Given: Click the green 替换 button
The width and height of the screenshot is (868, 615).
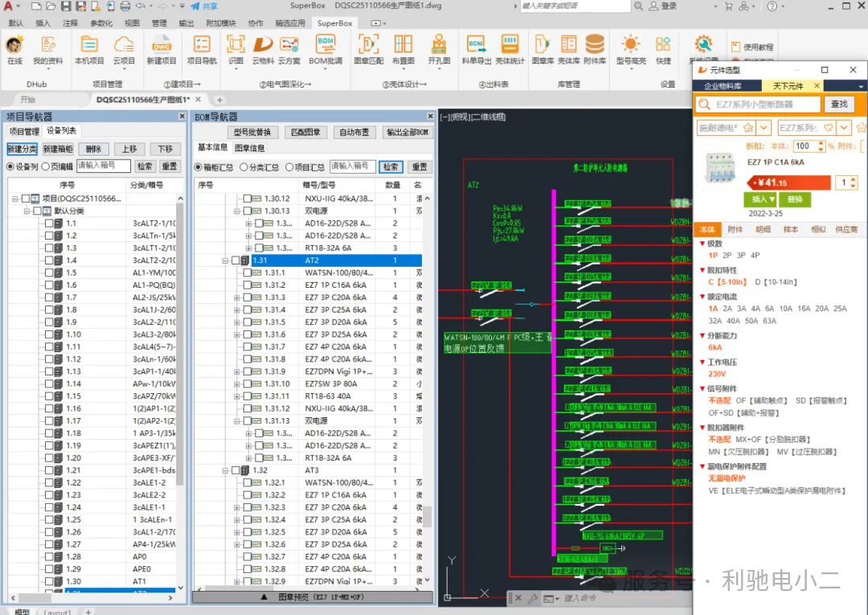Looking at the screenshot, I should (x=795, y=199).
